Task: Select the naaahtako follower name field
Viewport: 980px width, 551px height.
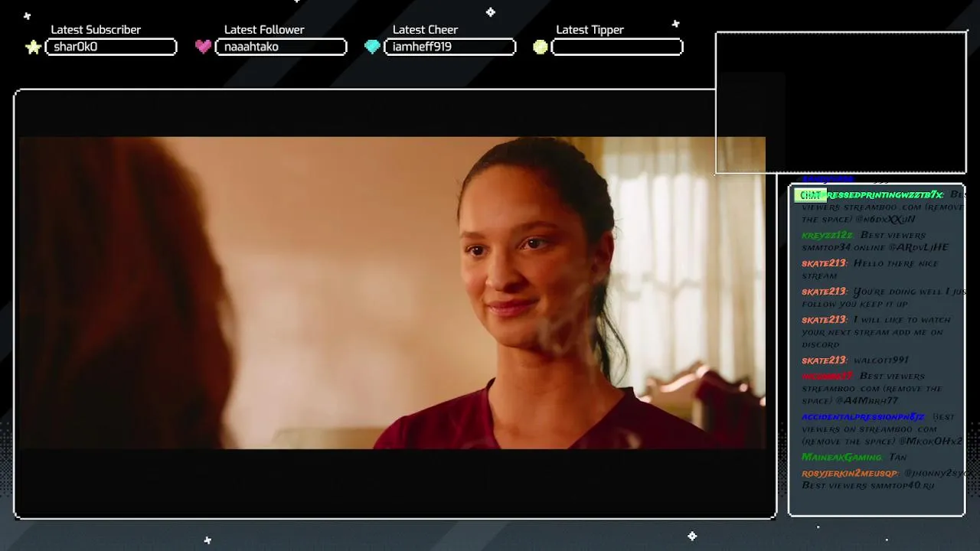Action: click(x=281, y=47)
